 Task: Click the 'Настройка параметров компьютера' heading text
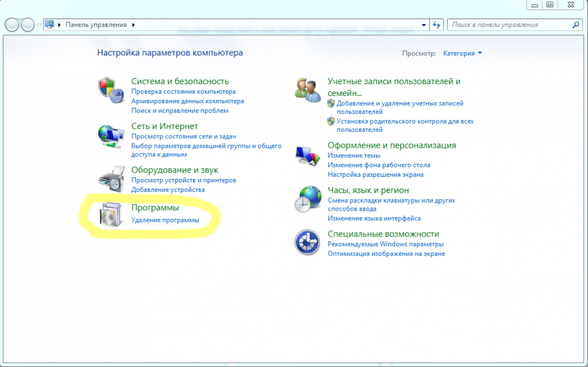point(170,53)
